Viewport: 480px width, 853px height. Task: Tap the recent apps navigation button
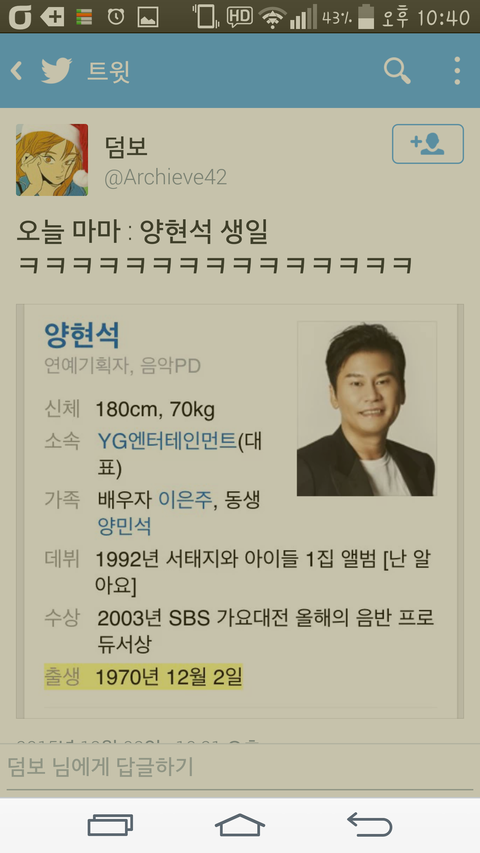tap(110, 825)
